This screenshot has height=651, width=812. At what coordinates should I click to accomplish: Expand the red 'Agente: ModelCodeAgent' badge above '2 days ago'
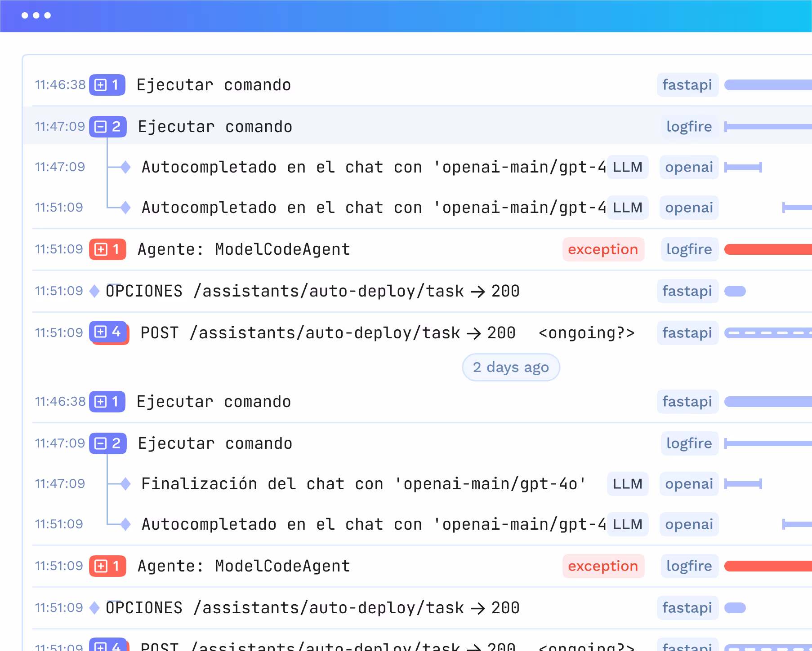tap(107, 249)
